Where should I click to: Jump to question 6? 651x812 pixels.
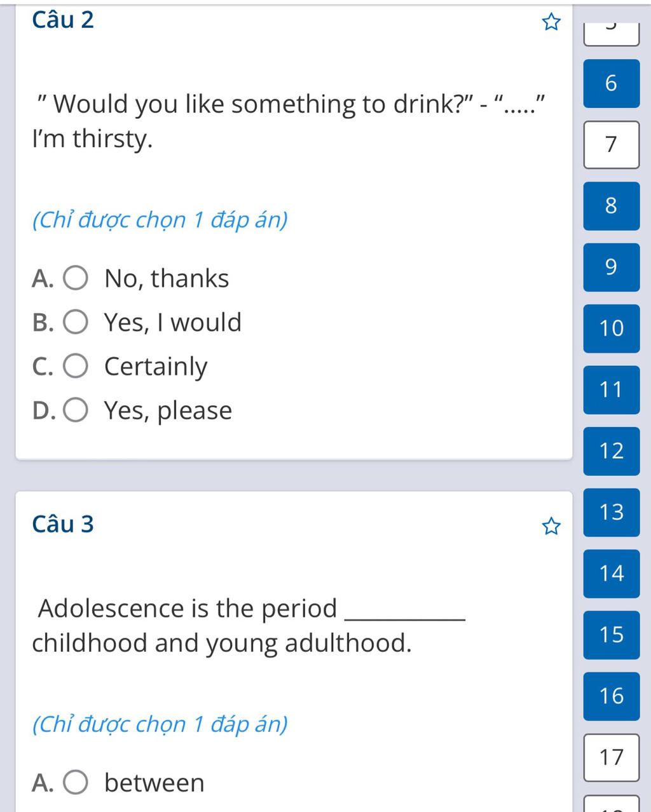(611, 83)
